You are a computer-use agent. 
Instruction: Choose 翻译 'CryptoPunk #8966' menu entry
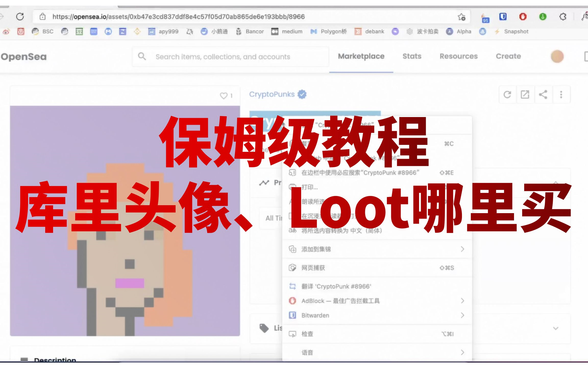tap(377, 286)
